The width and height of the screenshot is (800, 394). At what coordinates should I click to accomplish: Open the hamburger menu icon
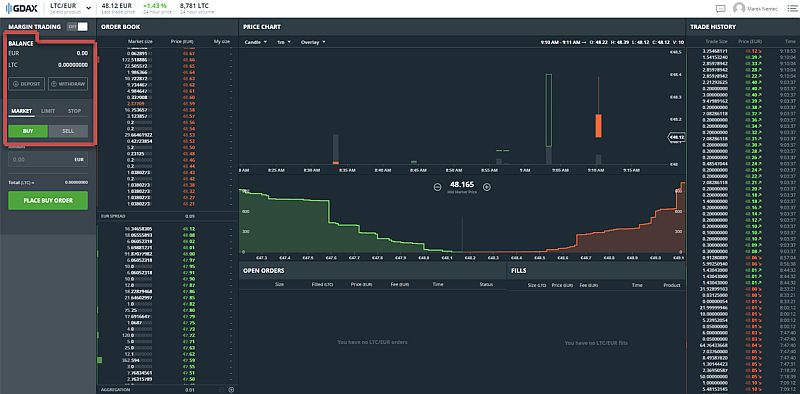pos(791,8)
